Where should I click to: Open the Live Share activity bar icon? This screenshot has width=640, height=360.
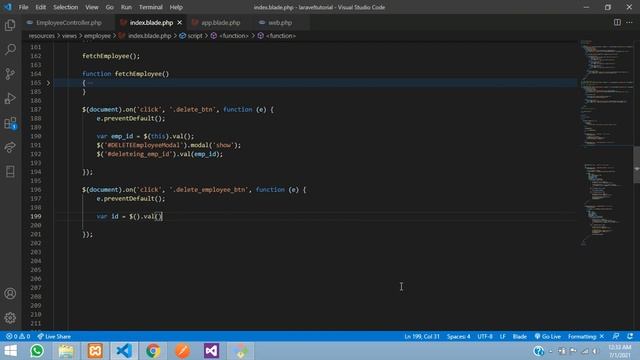pyautogui.click(x=10, y=147)
